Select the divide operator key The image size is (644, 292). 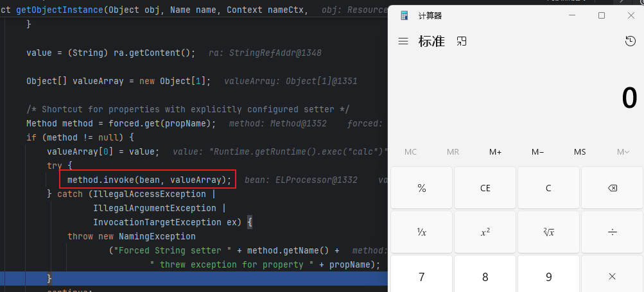[x=612, y=232]
